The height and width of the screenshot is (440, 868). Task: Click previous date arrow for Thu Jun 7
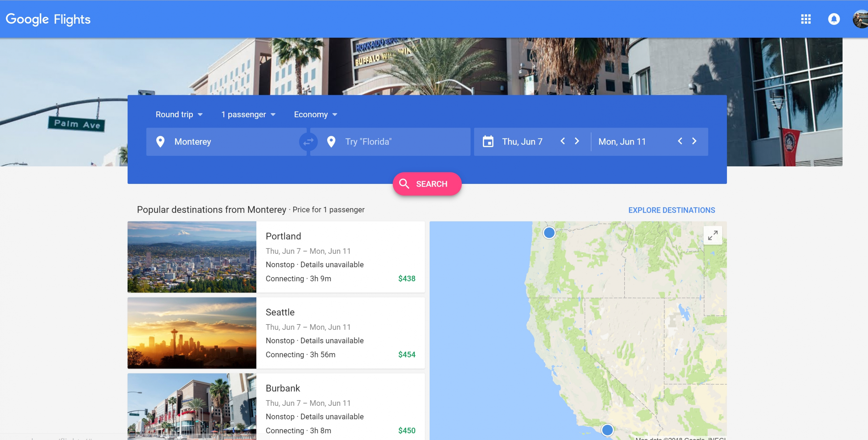coord(562,142)
